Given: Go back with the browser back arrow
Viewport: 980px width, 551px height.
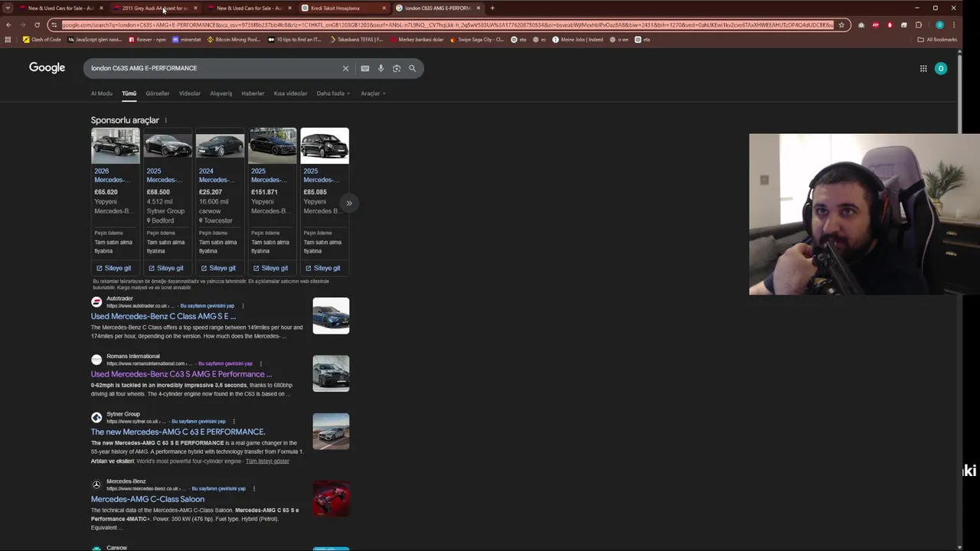Looking at the screenshot, I should (8, 24).
